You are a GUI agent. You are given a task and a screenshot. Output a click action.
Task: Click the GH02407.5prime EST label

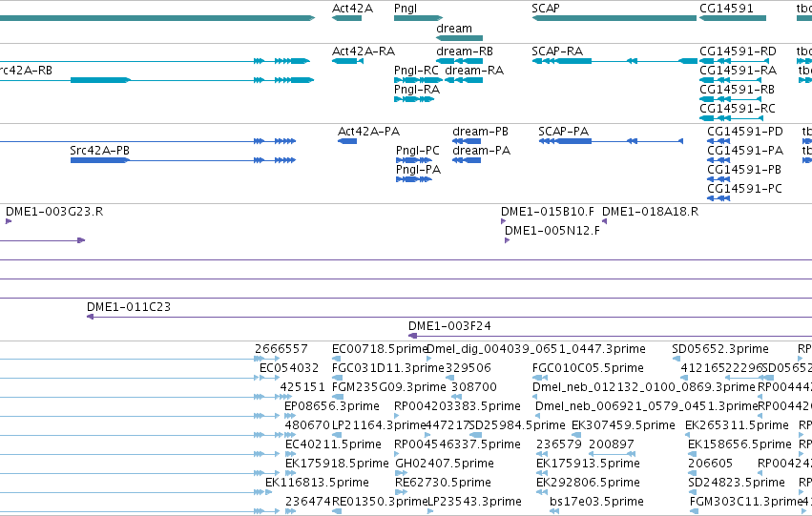click(x=445, y=464)
